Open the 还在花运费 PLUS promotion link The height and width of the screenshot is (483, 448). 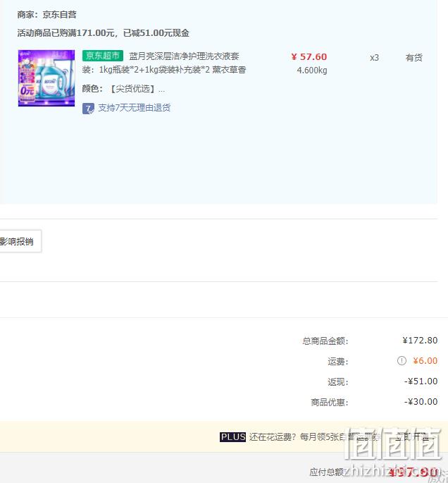point(313,436)
